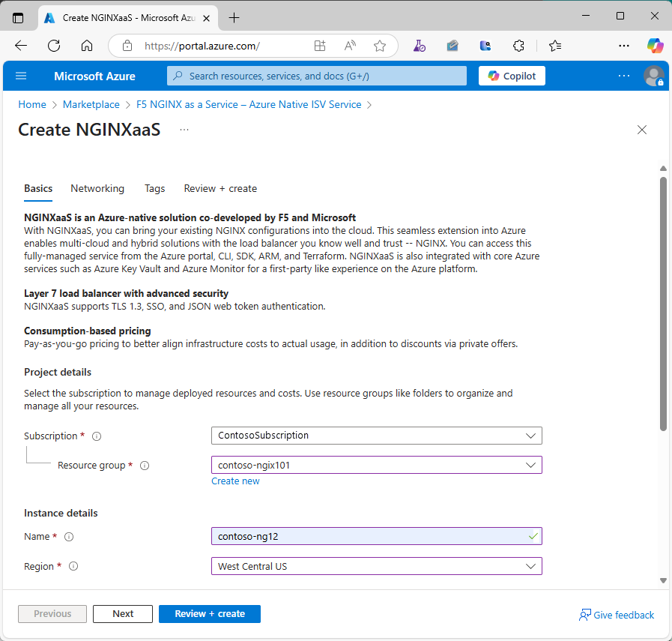This screenshot has height=641, width=672.
Task: Open Microsoft Edge Copilot in the toolbar
Action: [655, 46]
